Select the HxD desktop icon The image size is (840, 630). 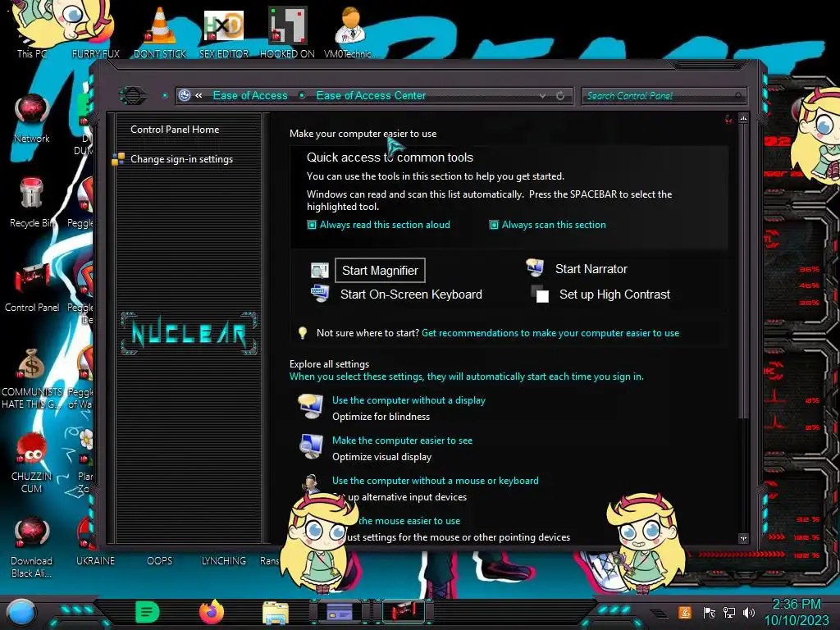[224, 32]
